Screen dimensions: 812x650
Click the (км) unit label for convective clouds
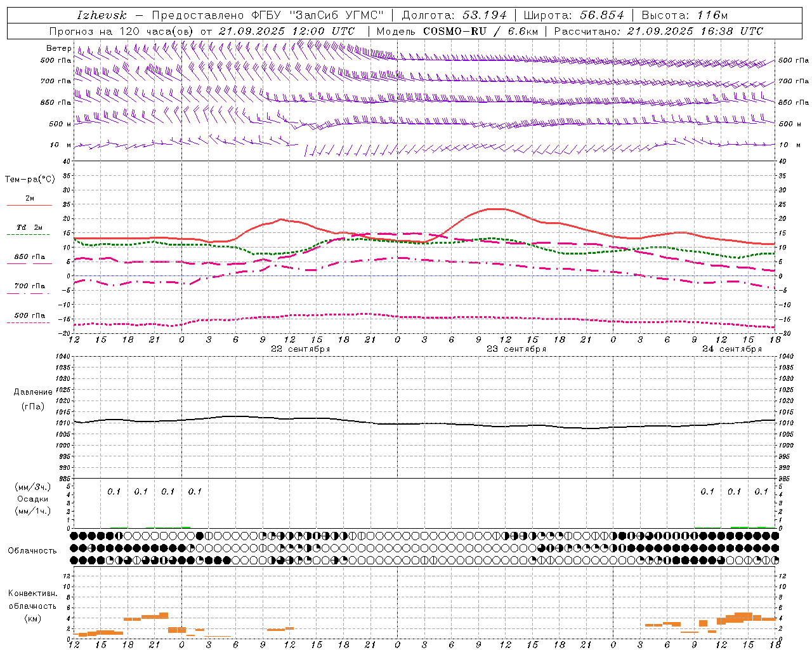coord(32,618)
